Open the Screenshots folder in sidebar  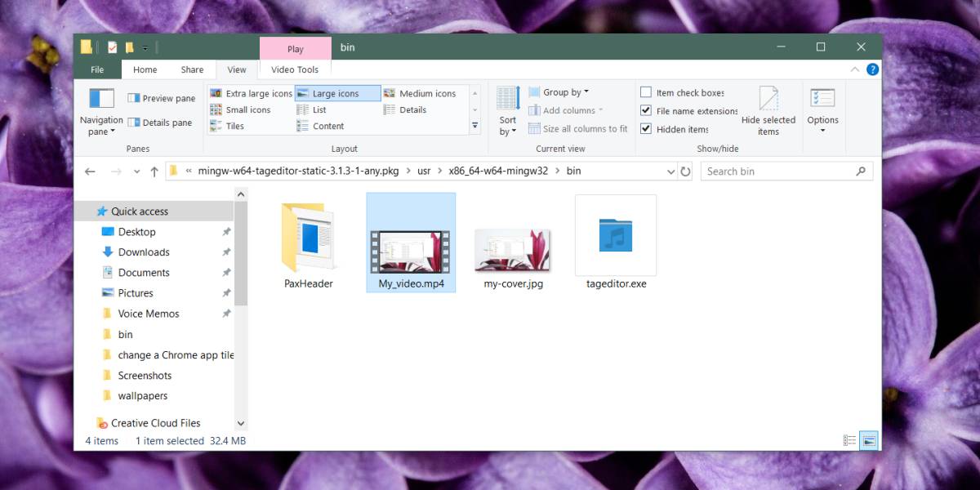145,376
